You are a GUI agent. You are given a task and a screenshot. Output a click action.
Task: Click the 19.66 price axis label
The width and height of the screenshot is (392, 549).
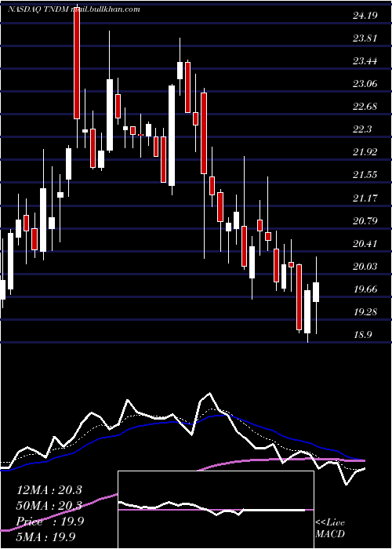365,289
